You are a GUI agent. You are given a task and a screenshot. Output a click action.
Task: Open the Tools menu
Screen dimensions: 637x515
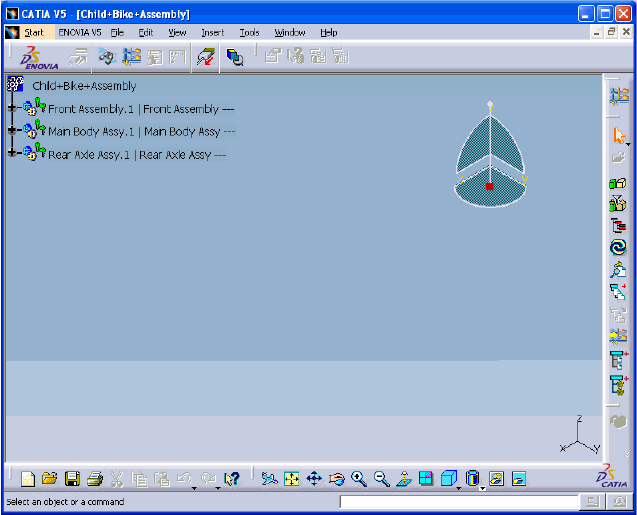point(249,32)
